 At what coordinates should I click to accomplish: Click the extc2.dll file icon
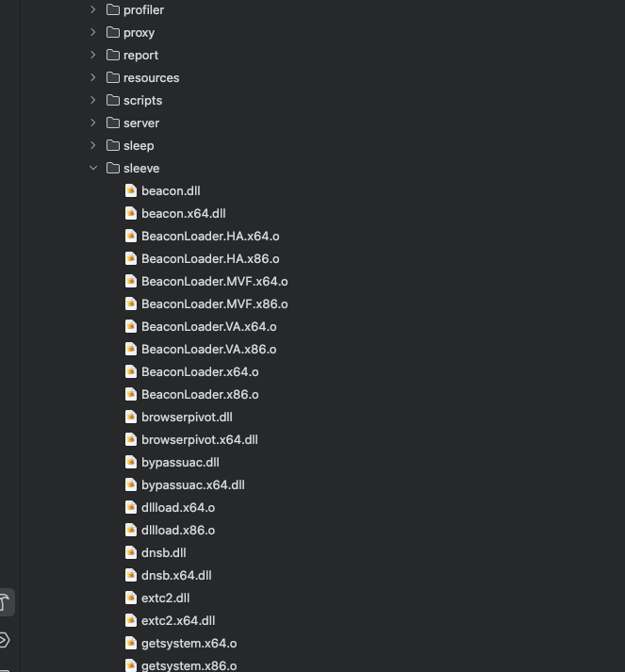[131, 598]
